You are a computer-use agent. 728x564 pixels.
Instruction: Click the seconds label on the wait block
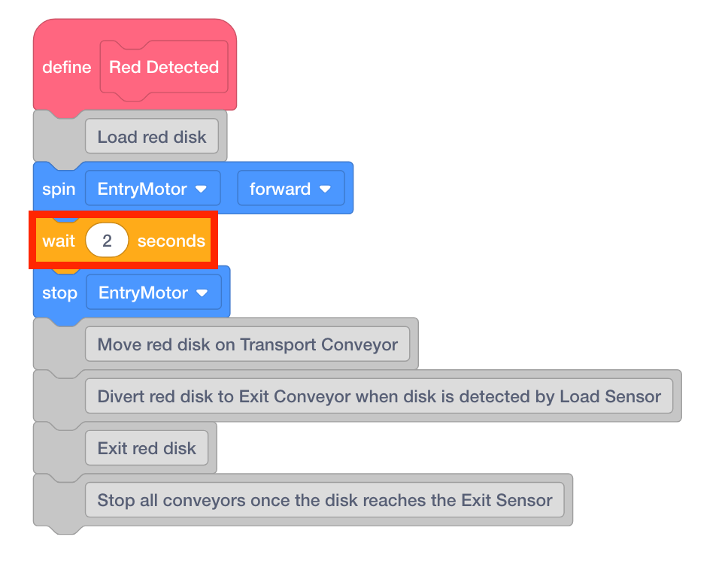point(171,241)
